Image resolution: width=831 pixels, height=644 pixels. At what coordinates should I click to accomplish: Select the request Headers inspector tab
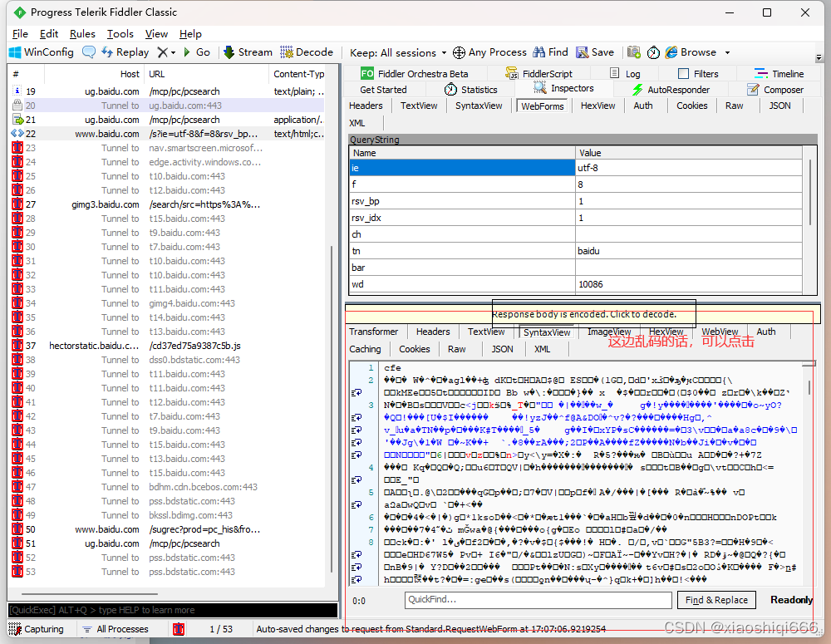tap(366, 106)
